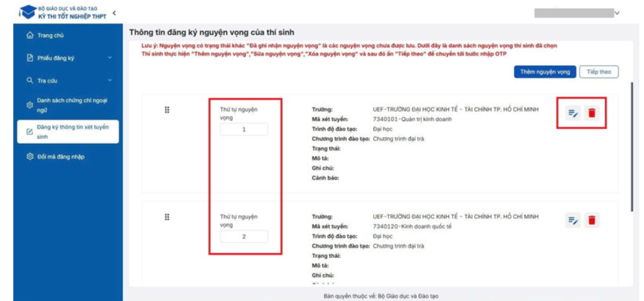
Task: Grab the drag handle of nguyện vọng 2
Action: coord(167,217)
